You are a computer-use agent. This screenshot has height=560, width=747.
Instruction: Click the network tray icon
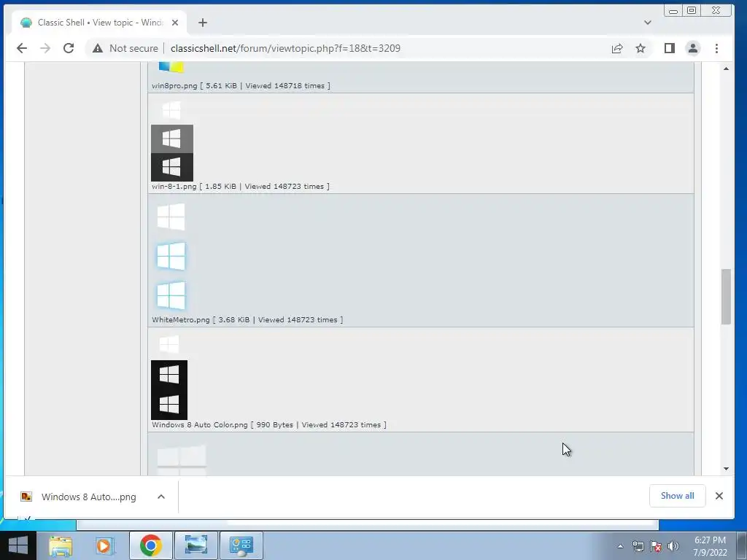tap(638, 546)
